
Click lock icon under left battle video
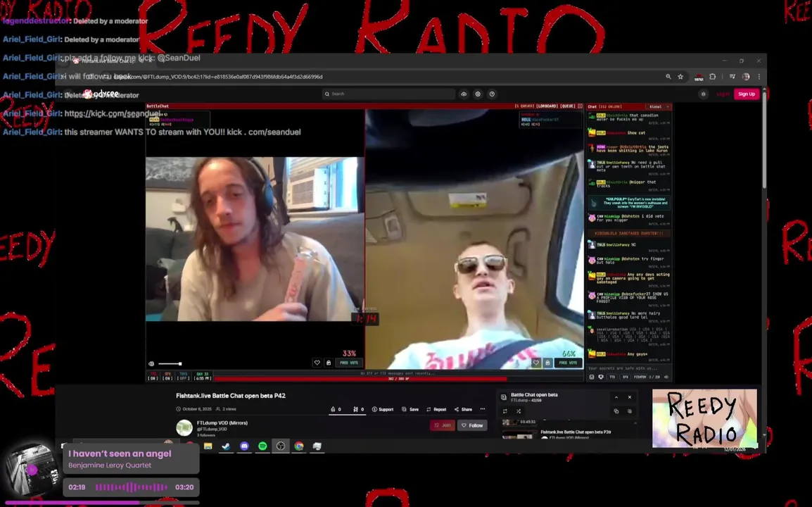tap(329, 363)
